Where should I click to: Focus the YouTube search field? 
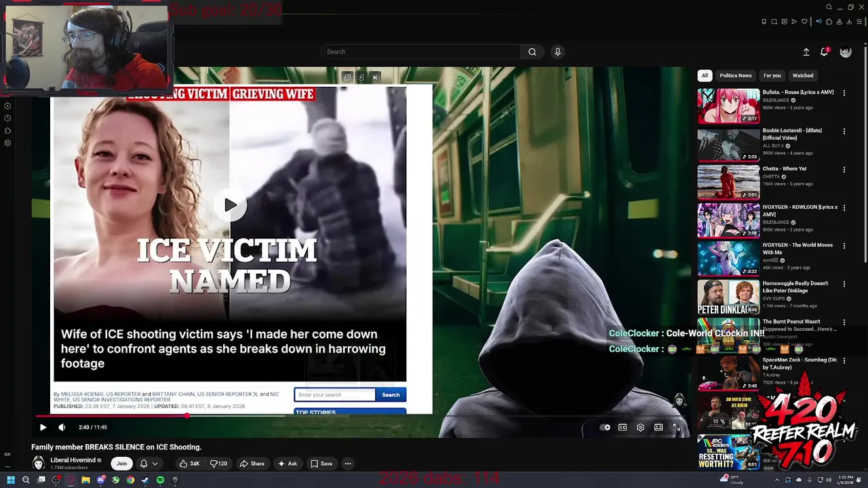[x=420, y=52]
